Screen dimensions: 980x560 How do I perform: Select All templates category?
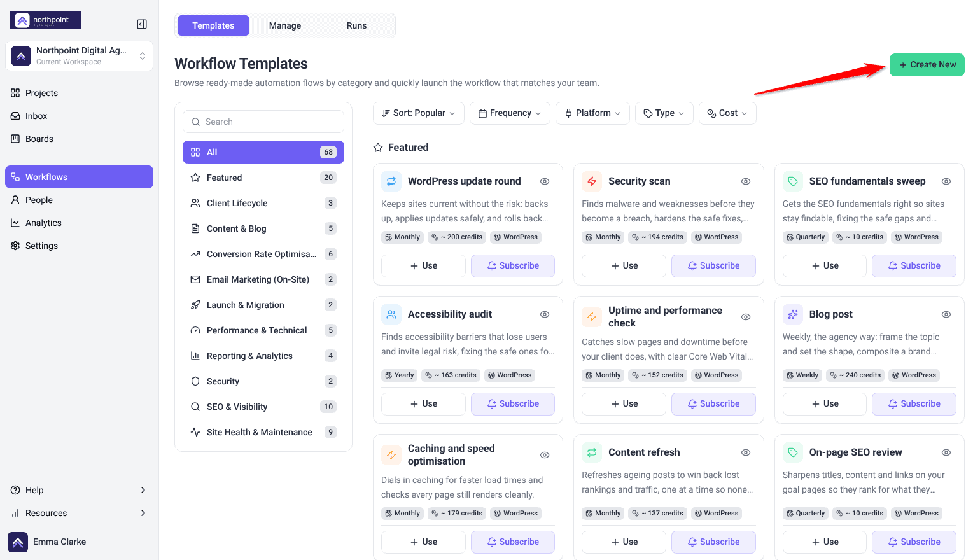tap(263, 152)
